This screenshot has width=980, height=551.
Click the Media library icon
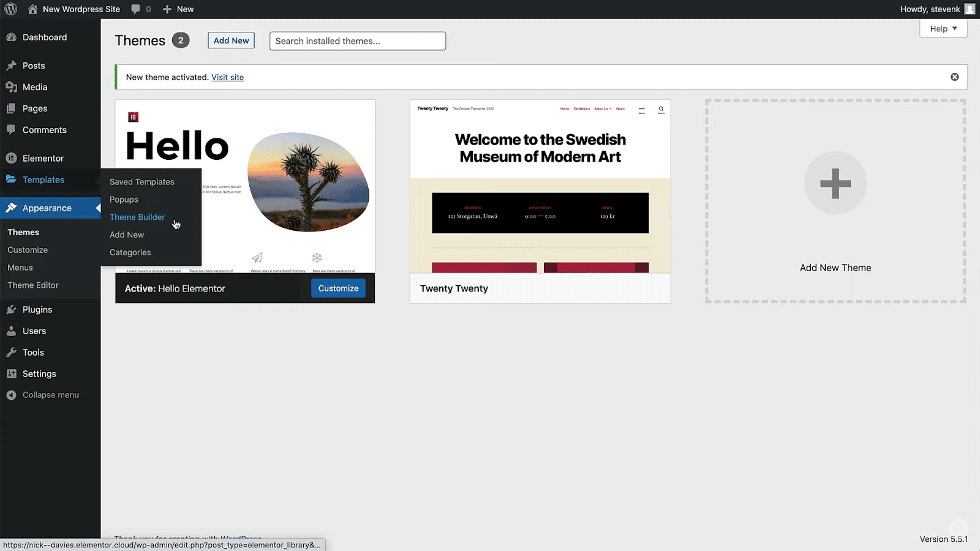(11, 87)
